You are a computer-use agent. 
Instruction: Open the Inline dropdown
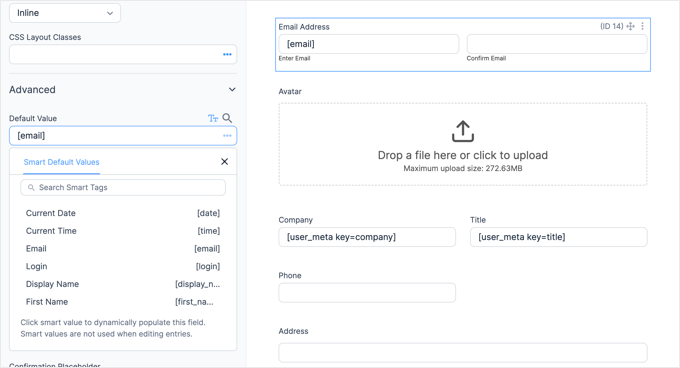click(65, 13)
